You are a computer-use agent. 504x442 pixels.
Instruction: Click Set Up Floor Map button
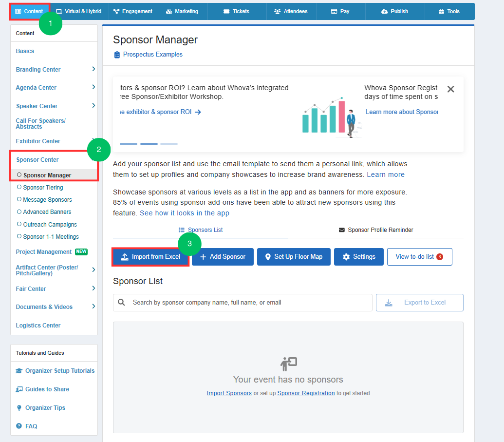point(294,257)
